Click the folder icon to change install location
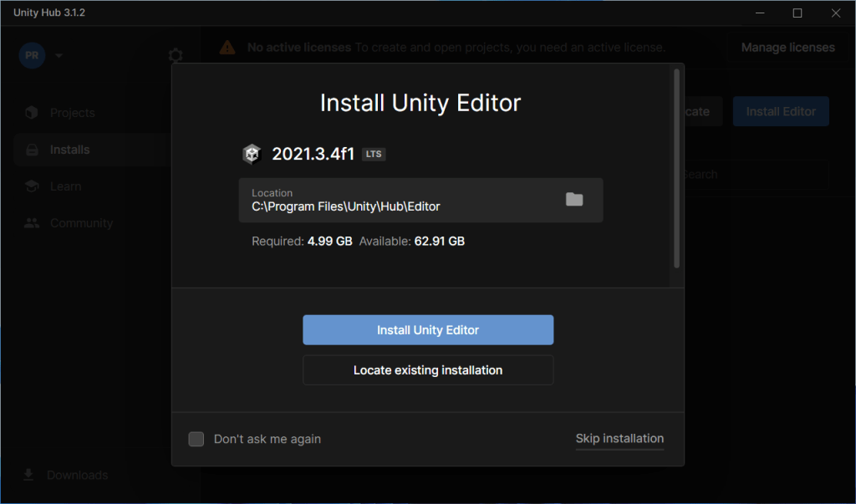The image size is (856, 504). click(x=573, y=199)
